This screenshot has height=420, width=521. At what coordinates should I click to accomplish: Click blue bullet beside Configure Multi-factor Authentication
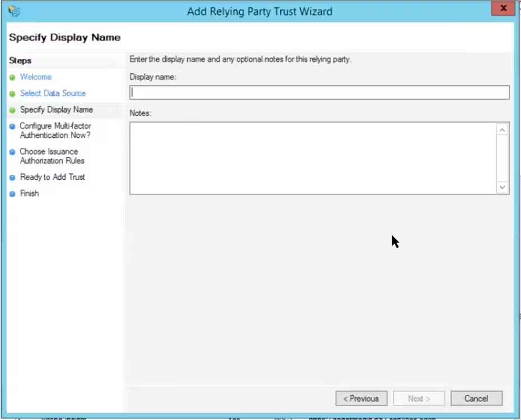pos(12,126)
